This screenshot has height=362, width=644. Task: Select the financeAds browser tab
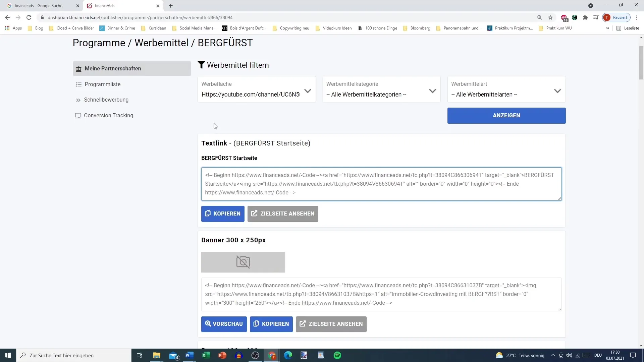point(121,6)
